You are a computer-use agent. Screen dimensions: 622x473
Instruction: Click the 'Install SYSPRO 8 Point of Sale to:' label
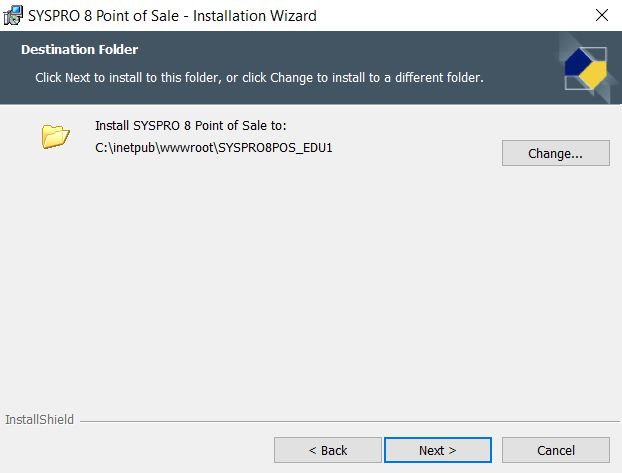click(190, 126)
